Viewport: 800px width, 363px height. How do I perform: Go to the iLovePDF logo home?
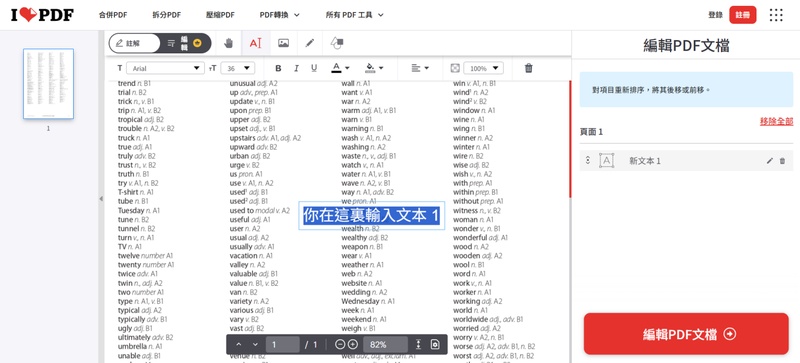42,15
